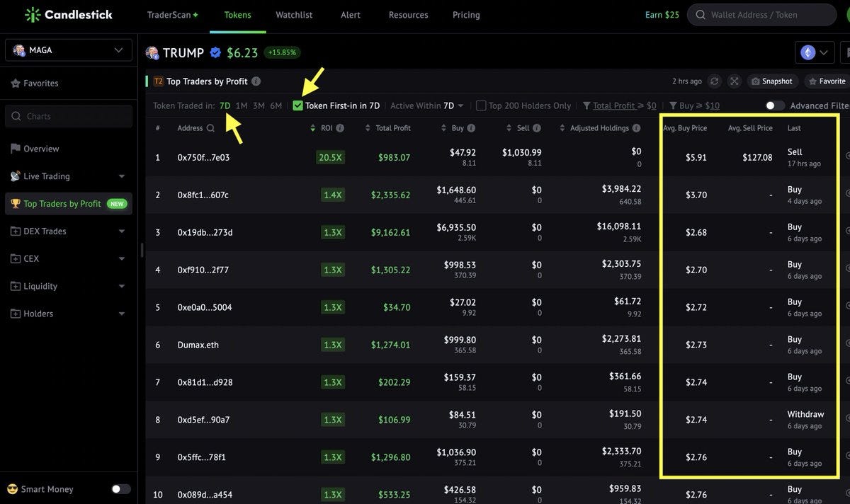The width and height of the screenshot is (850, 504).
Task: Click the funnel icon before Total Profit filter
Action: click(x=586, y=105)
